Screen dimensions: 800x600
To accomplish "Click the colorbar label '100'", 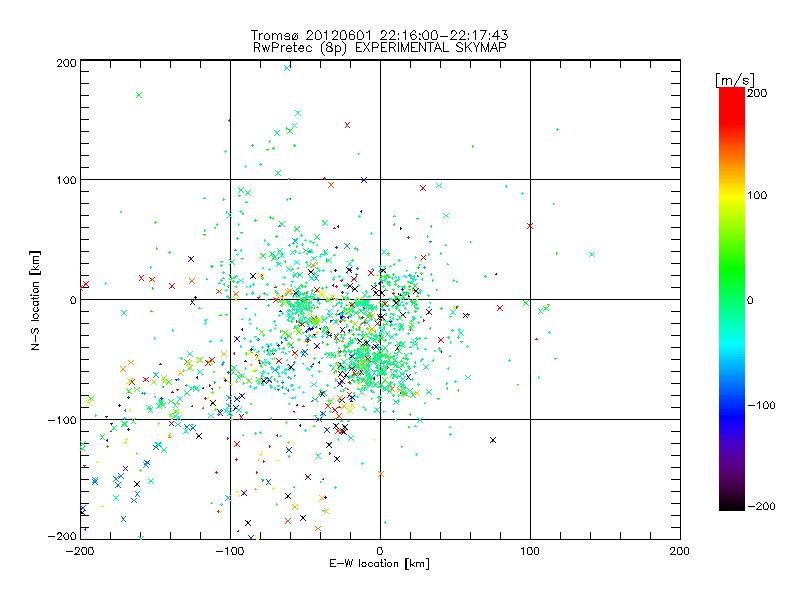I will tap(757, 195).
